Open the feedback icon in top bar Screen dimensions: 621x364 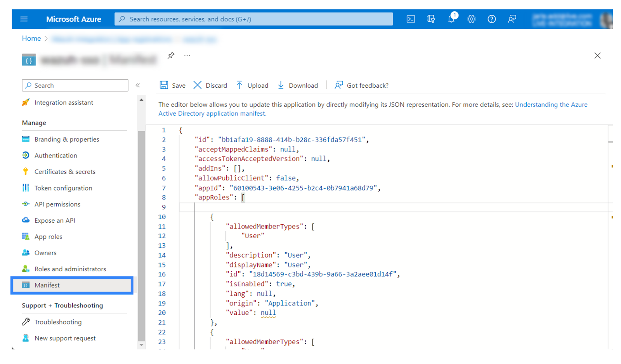coord(512,19)
